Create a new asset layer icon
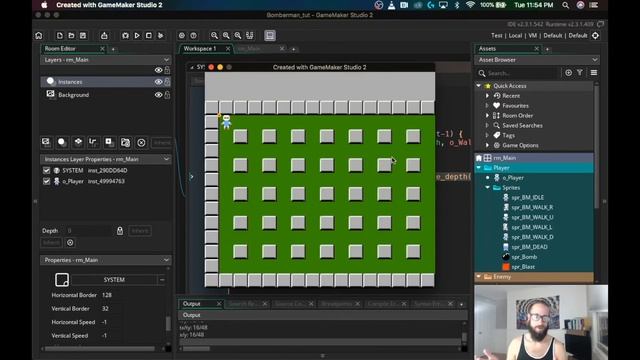640x360 pixels. 109,142
